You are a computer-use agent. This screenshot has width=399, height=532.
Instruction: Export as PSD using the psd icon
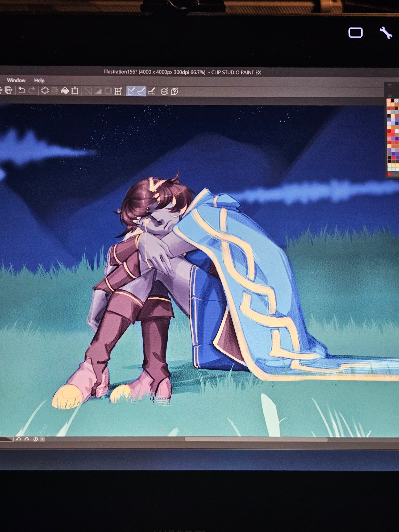[x=9, y=91]
